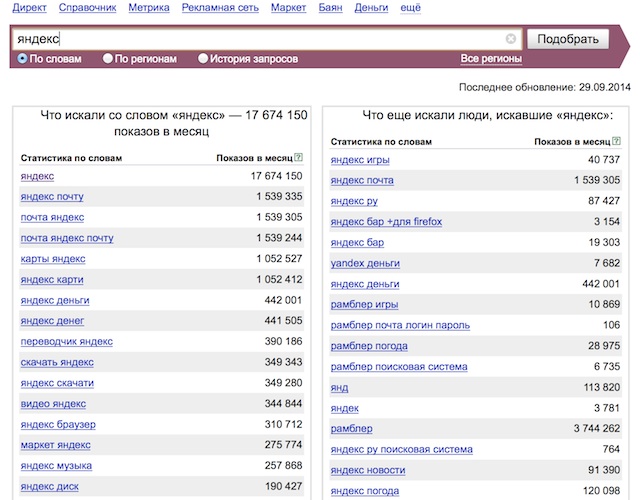Open the 'яндекс бар' keyword link

coord(357,243)
